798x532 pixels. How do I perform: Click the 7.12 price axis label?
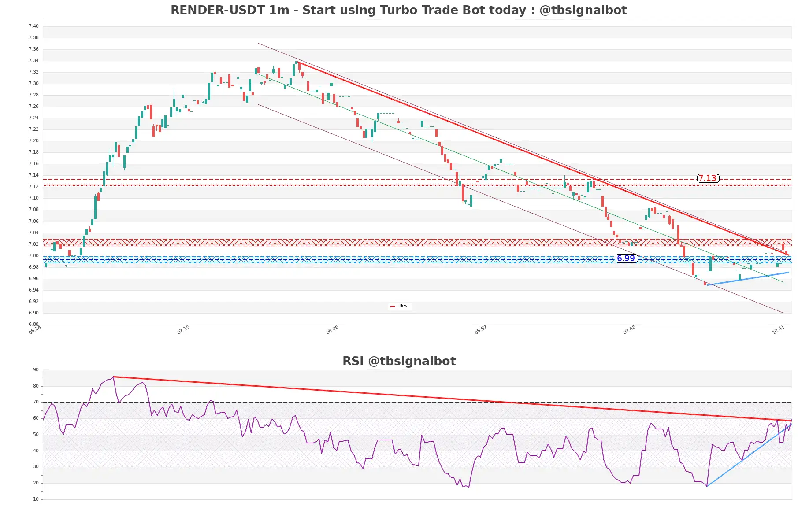pos(33,186)
